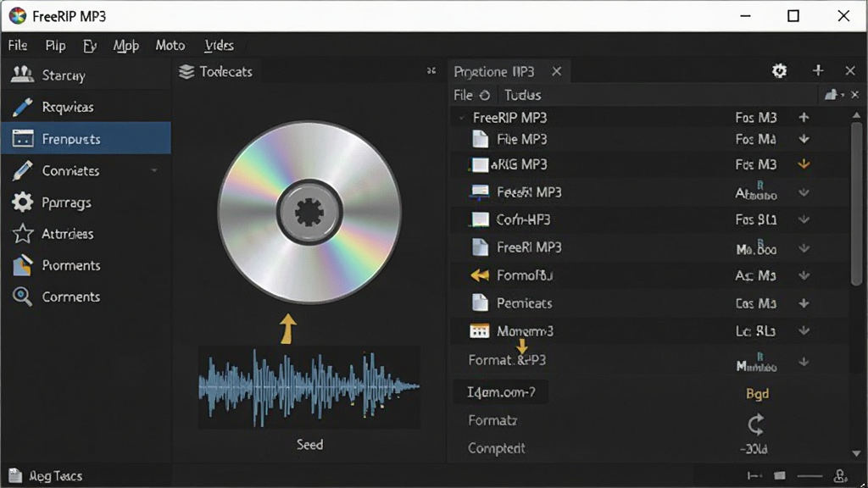
Task: Click orange down arrow on aRIG MP3 row
Action: [804, 164]
